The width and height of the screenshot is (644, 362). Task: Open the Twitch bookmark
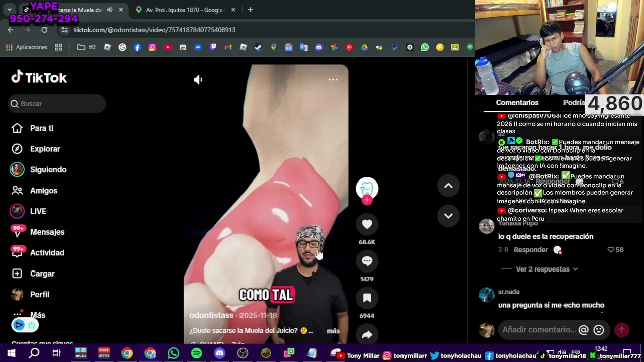213,47
